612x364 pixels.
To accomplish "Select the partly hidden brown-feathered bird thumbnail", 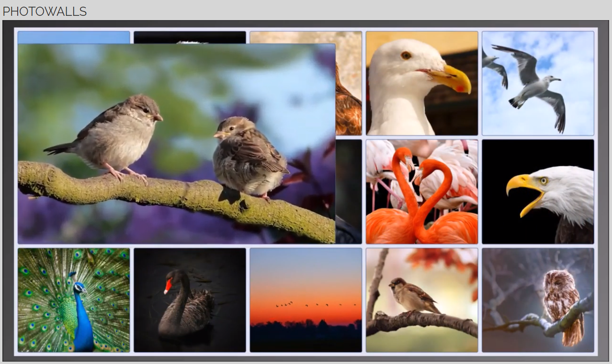I will click(349, 83).
